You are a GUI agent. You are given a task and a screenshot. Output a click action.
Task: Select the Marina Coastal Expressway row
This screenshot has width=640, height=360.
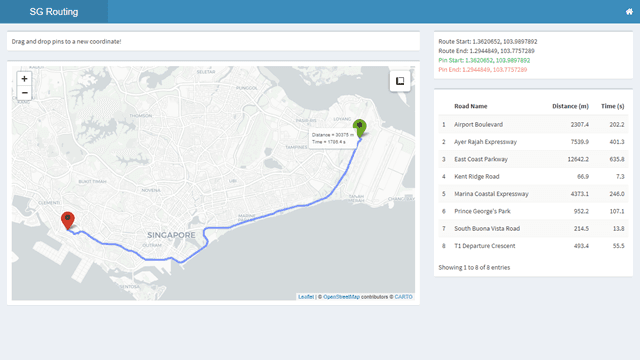pyautogui.click(x=533, y=194)
